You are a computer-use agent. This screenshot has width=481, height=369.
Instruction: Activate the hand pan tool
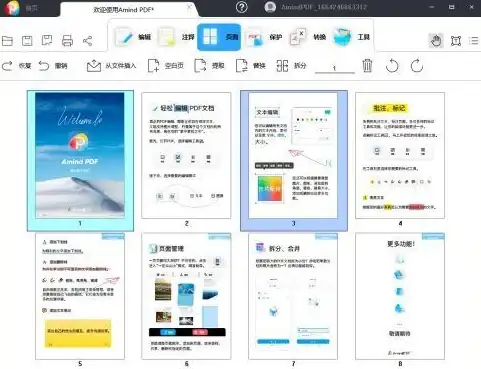pos(436,41)
